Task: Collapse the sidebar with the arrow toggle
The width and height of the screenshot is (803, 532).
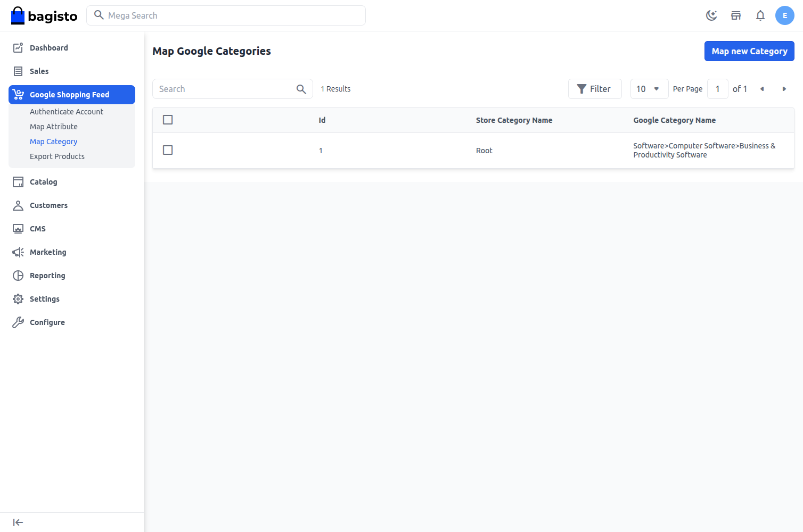Action: 18,522
